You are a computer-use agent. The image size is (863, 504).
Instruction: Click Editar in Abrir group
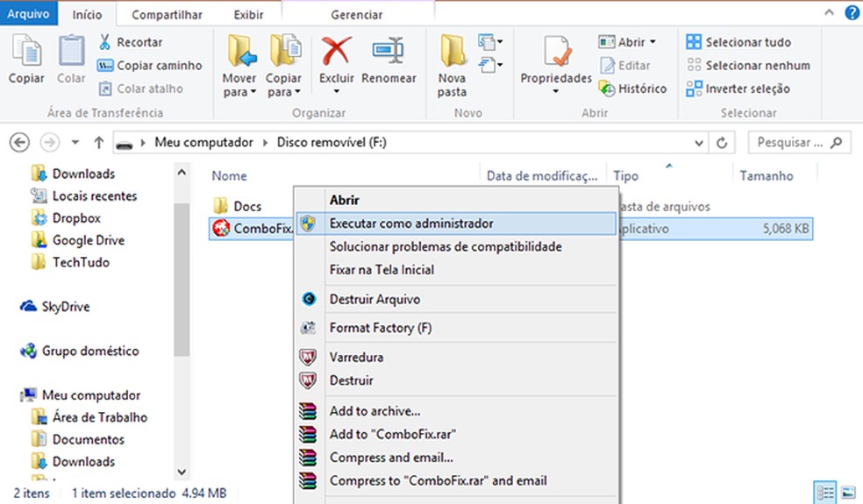pyautogui.click(x=625, y=66)
